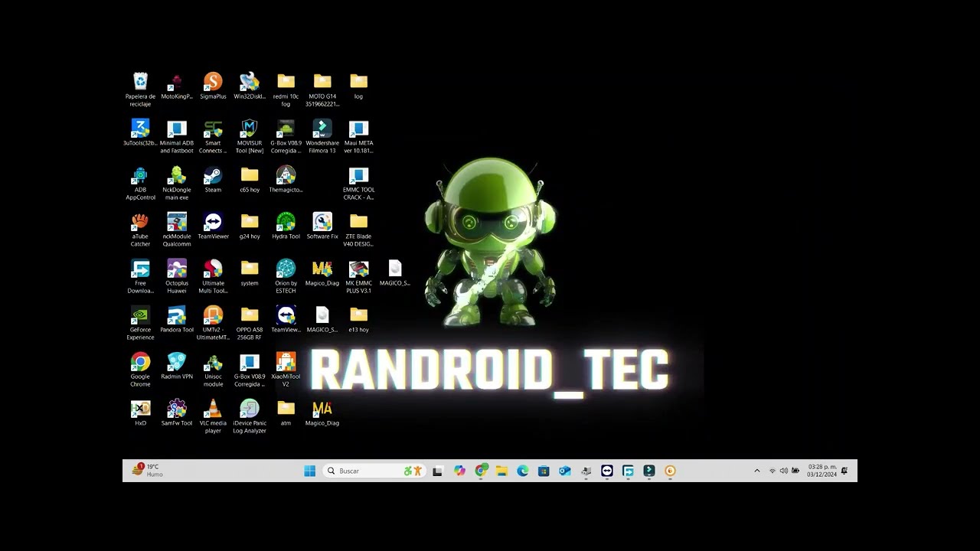Open Free Download Manager desktop shortcut

click(140, 276)
